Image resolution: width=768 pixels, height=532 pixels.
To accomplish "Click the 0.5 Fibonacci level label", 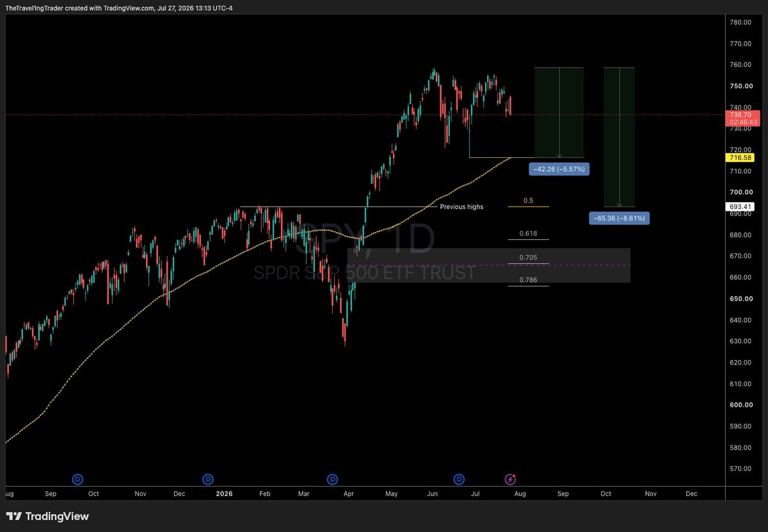I will pos(528,201).
